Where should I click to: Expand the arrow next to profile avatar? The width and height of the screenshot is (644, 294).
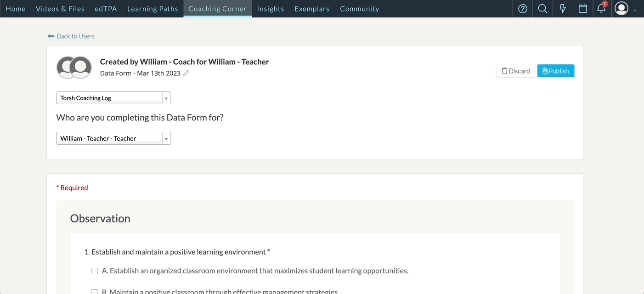click(635, 10)
